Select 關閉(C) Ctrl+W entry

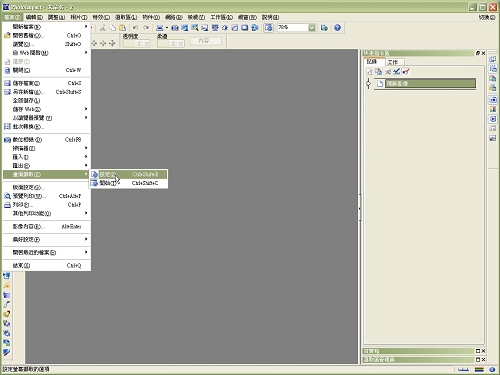tap(47, 70)
